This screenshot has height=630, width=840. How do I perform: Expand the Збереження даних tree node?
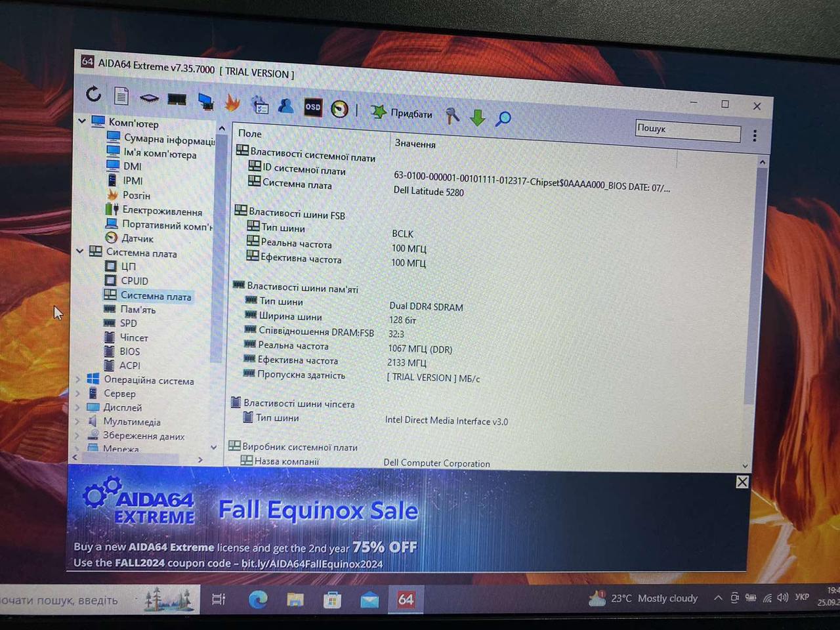[x=77, y=434]
